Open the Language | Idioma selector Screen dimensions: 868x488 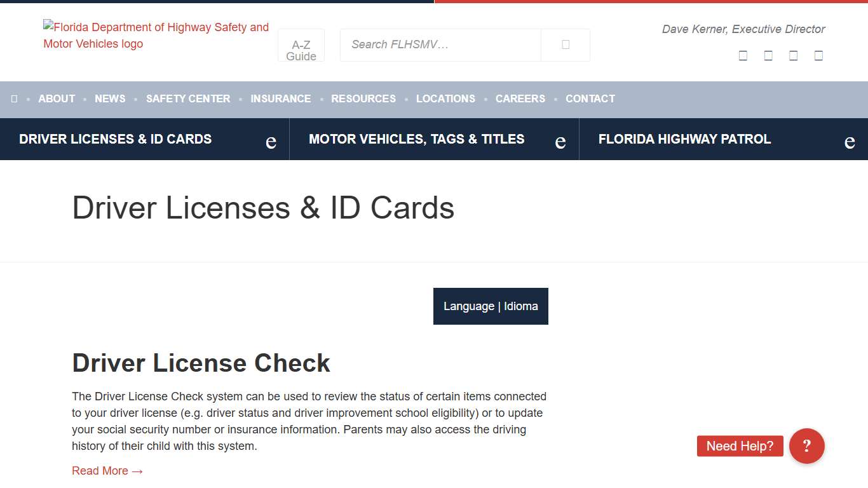[x=490, y=306]
